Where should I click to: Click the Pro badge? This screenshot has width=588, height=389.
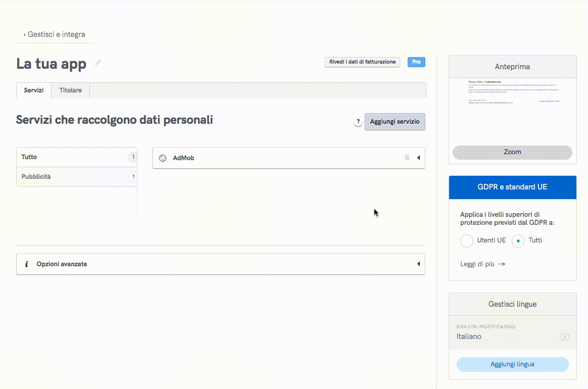pyautogui.click(x=416, y=62)
